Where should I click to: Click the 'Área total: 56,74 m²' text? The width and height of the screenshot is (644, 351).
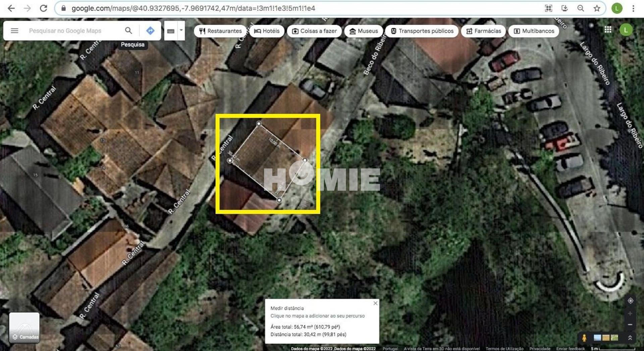pos(305,327)
